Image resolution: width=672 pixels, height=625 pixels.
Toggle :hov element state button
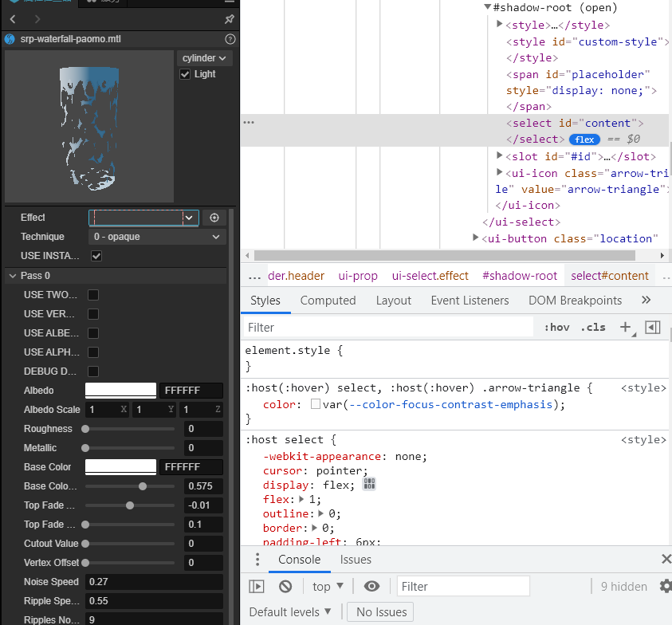pos(556,328)
